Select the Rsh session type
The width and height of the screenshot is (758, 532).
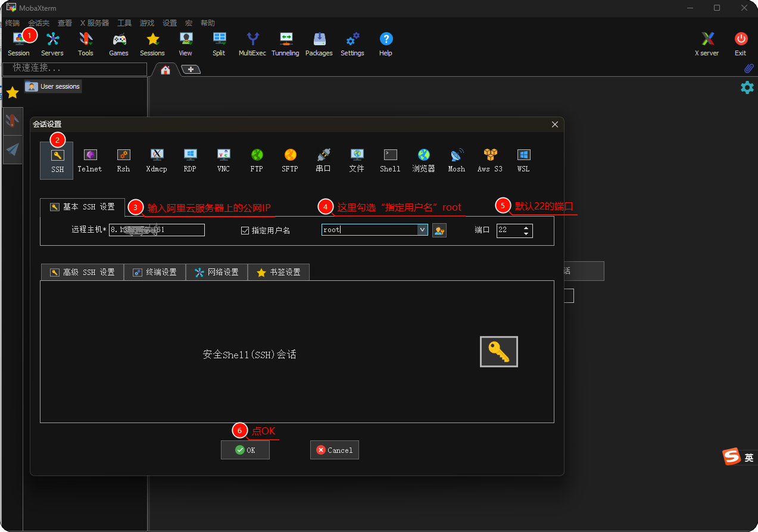coord(123,161)
